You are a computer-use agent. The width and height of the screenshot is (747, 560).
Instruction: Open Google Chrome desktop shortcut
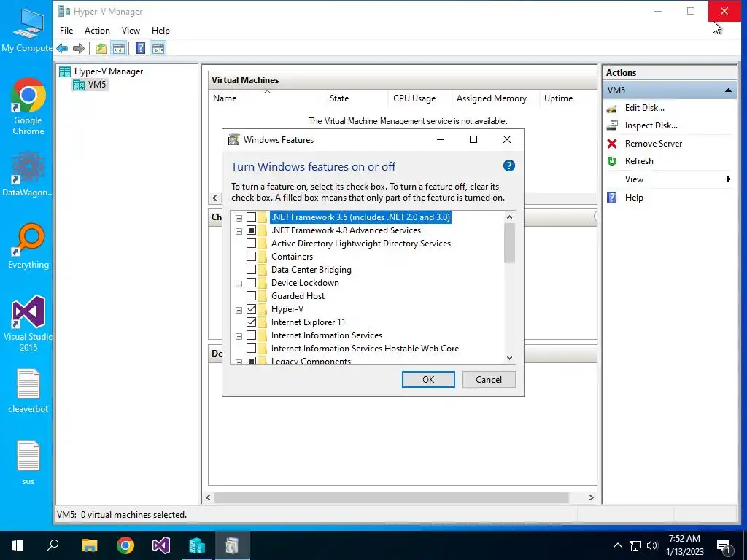point(28,106)
